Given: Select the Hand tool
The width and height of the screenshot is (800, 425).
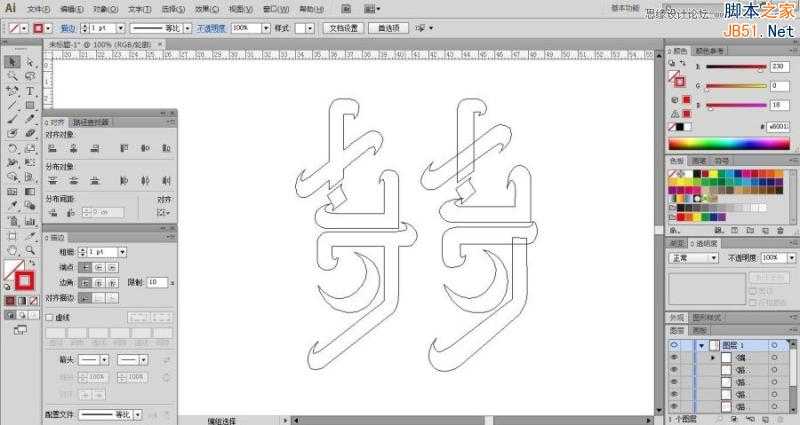Looking at the screenshot, I should (12, 251).
